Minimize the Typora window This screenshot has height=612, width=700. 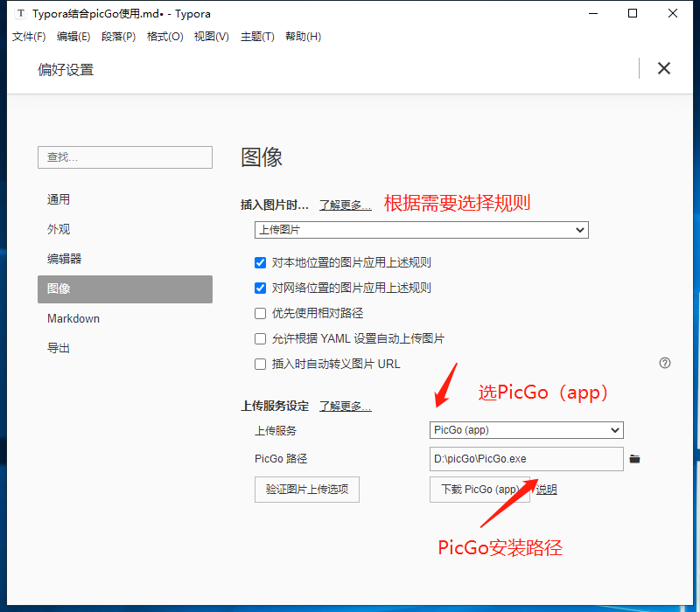[x=593, y=13]
